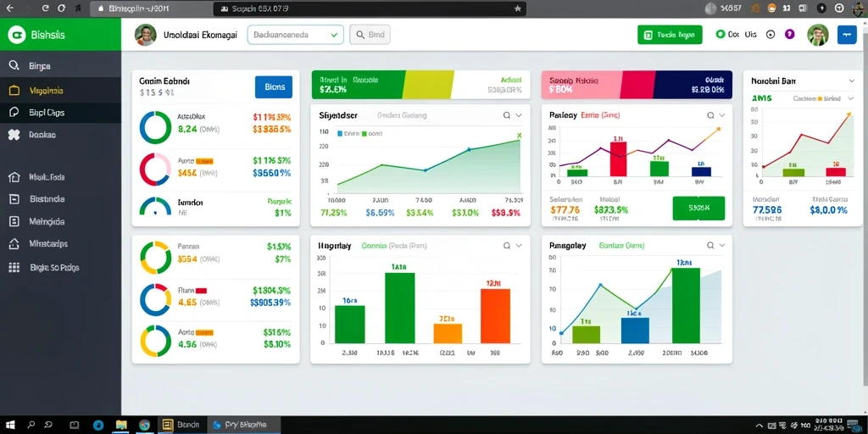Click the magnifier icon on the Sfyendser chart

(x=507, y=115)
